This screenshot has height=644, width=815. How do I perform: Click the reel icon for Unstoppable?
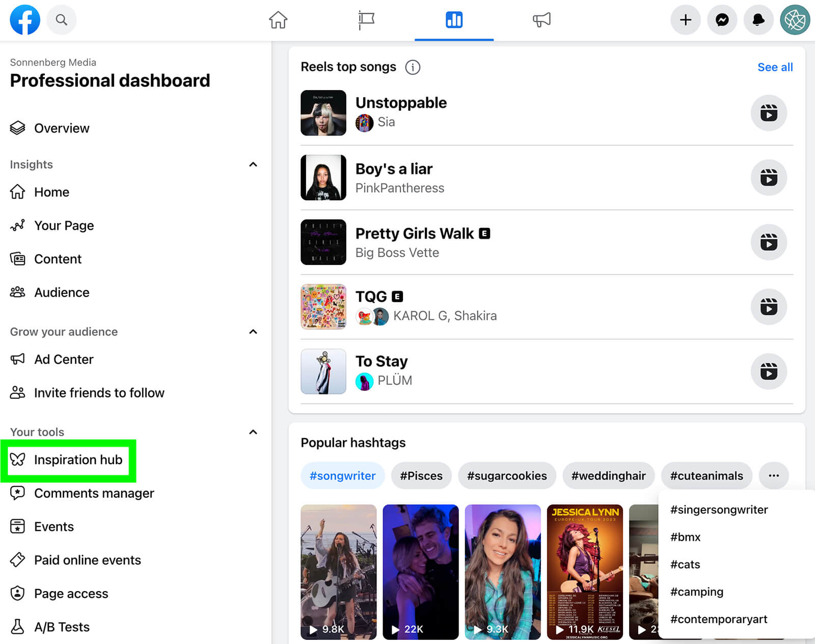click(769, 113)
